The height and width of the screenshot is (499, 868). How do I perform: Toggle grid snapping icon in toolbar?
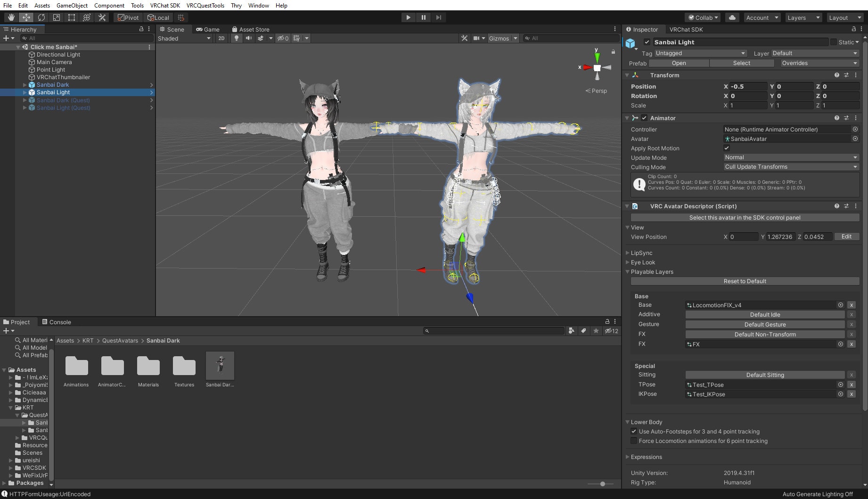181,17
